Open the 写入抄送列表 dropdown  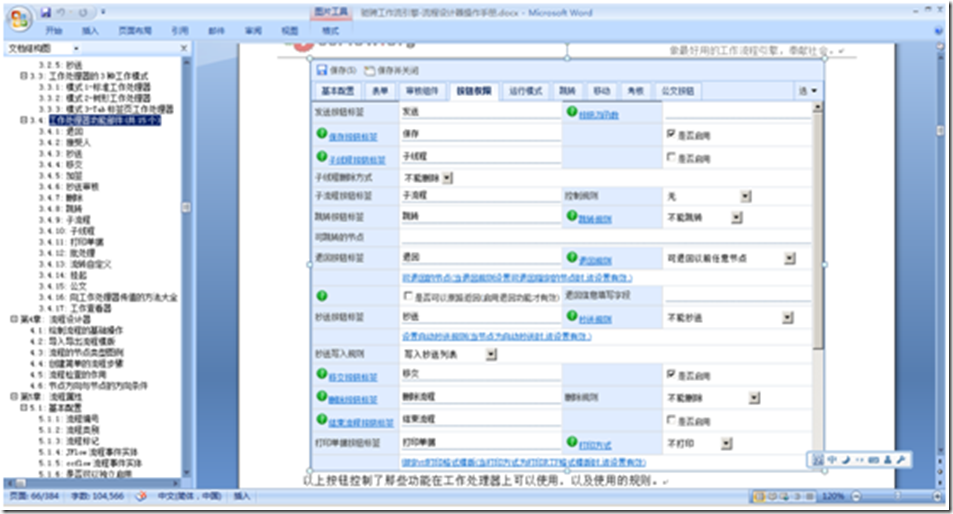(492, 354)
